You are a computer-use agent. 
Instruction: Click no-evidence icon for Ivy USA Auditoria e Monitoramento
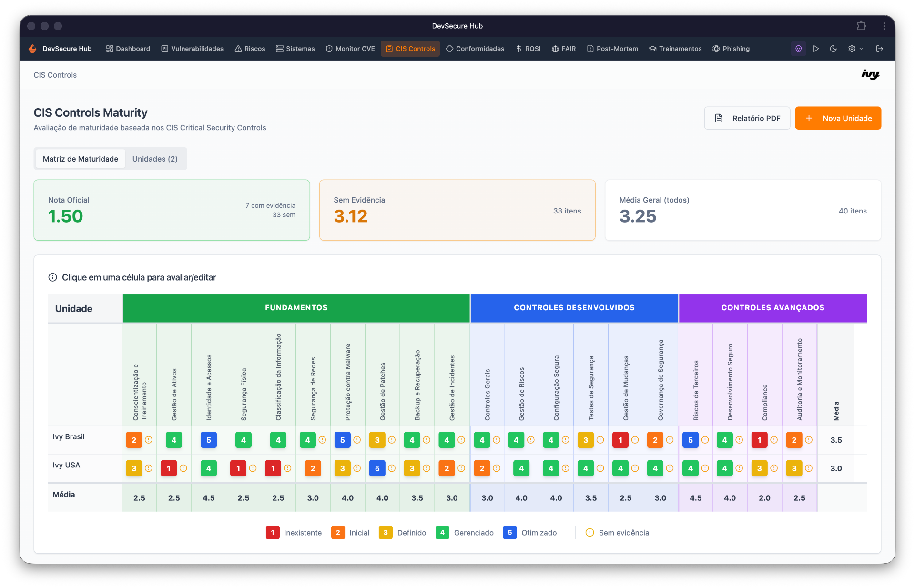point(809,468)
